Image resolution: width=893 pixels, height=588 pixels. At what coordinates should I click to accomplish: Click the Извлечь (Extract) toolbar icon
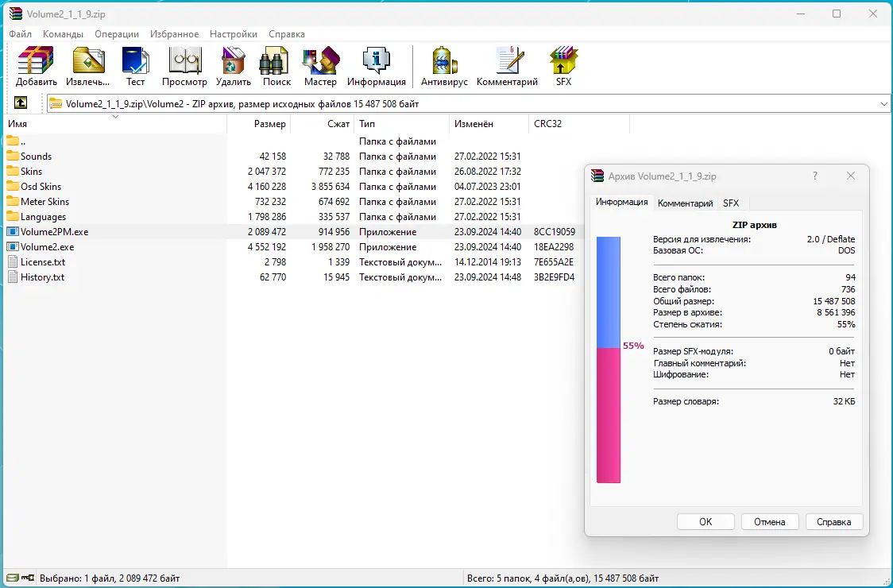pyautogui.click(x=87, y=60)
